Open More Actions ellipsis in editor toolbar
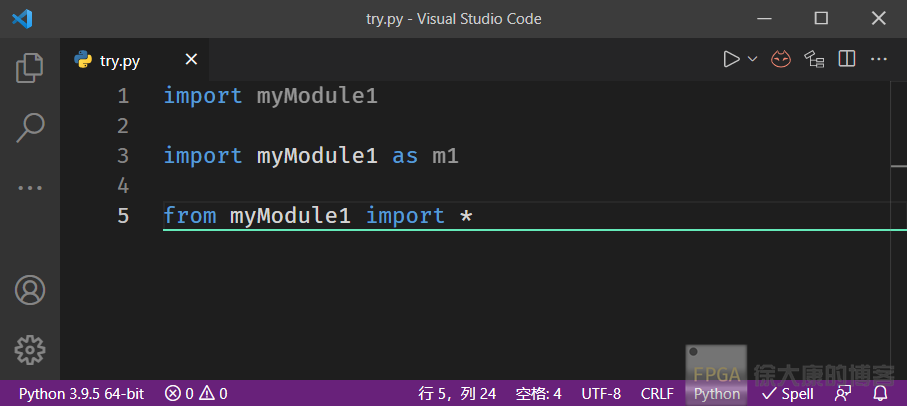The image size is (907, 406). tap(880, 60)
